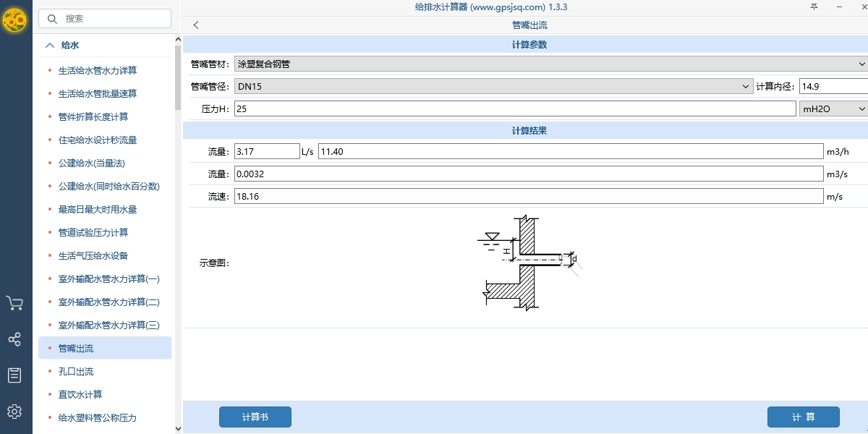Select 直饮水计算 in the sidebar

pos(79,394)
